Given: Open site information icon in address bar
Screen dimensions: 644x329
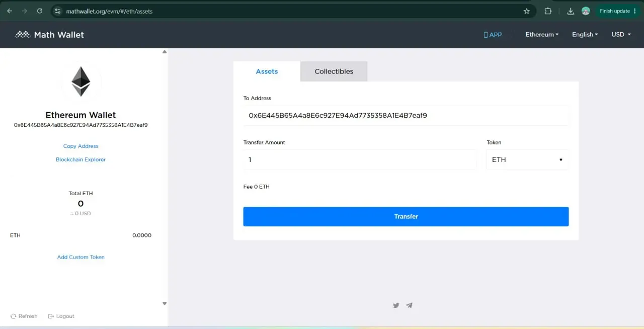Looking at the screenshot, I should point(57,11).
